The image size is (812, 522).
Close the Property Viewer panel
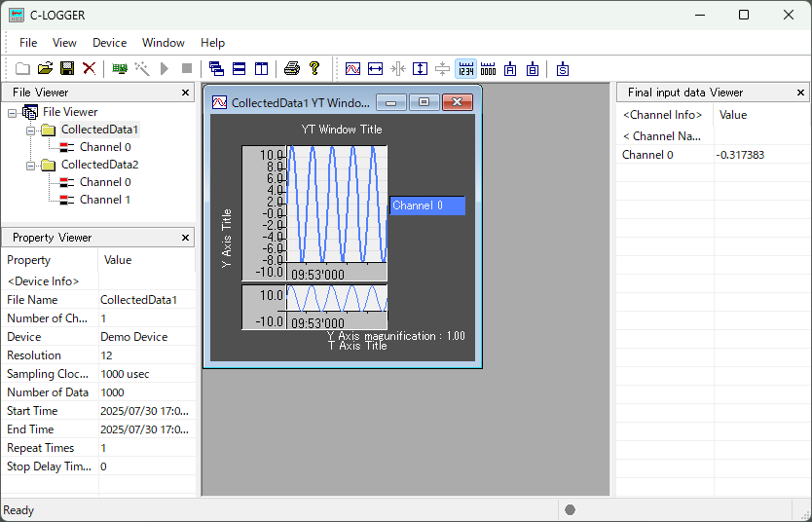click(186, 238)
